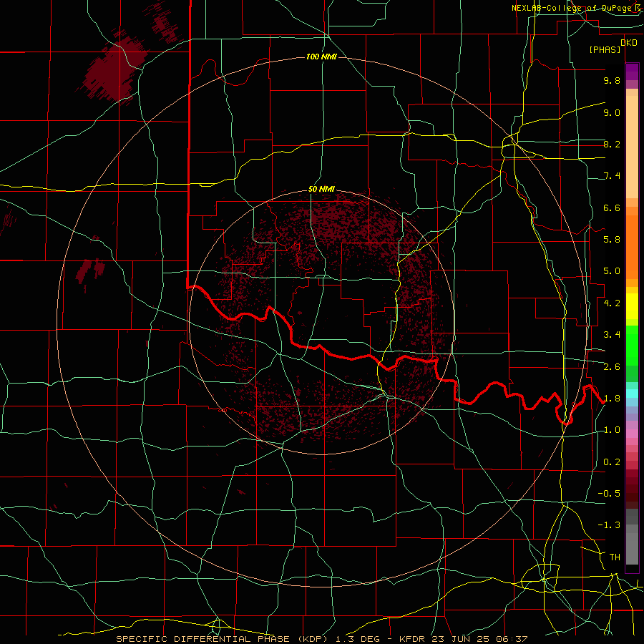
Task: Click the TH threshold label in legend
Action: pyautogui.click(x=615, y=557)
